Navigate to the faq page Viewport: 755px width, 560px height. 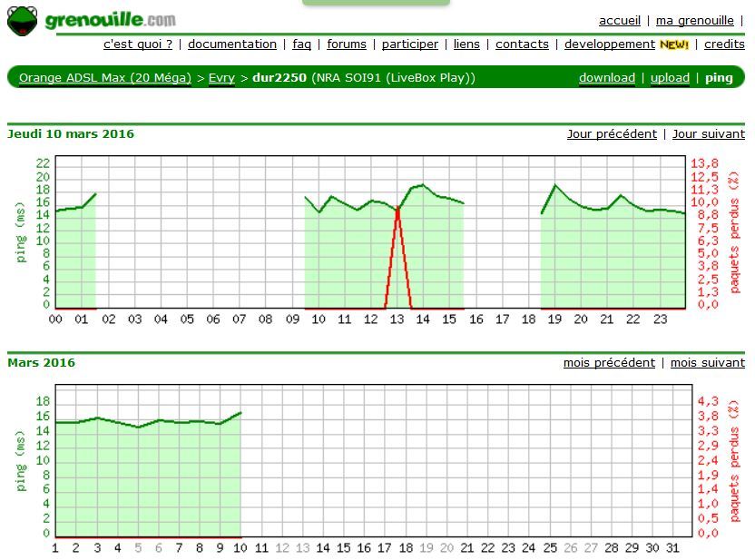pos(301,44)
